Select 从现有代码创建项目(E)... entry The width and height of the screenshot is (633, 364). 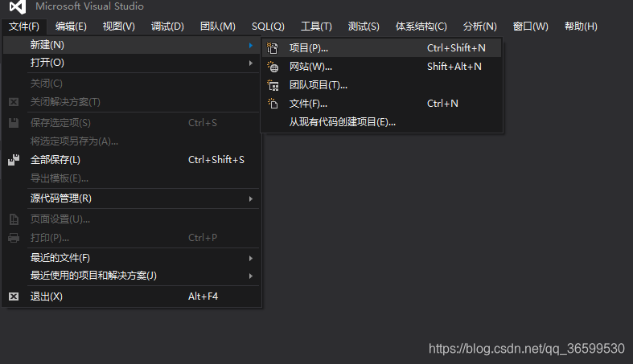[x=382, y=122]
